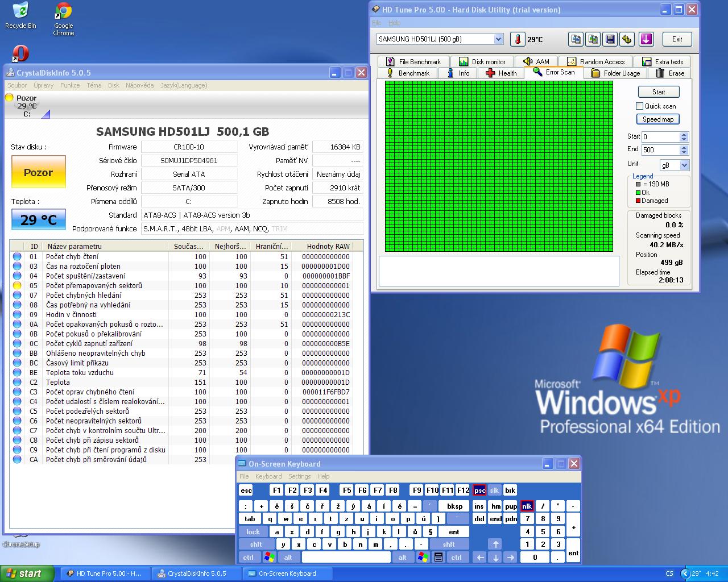Click the thermometer temperature icon in HD Tune
Viewport: 728px width, 582px height.
(x=518, y=39)
